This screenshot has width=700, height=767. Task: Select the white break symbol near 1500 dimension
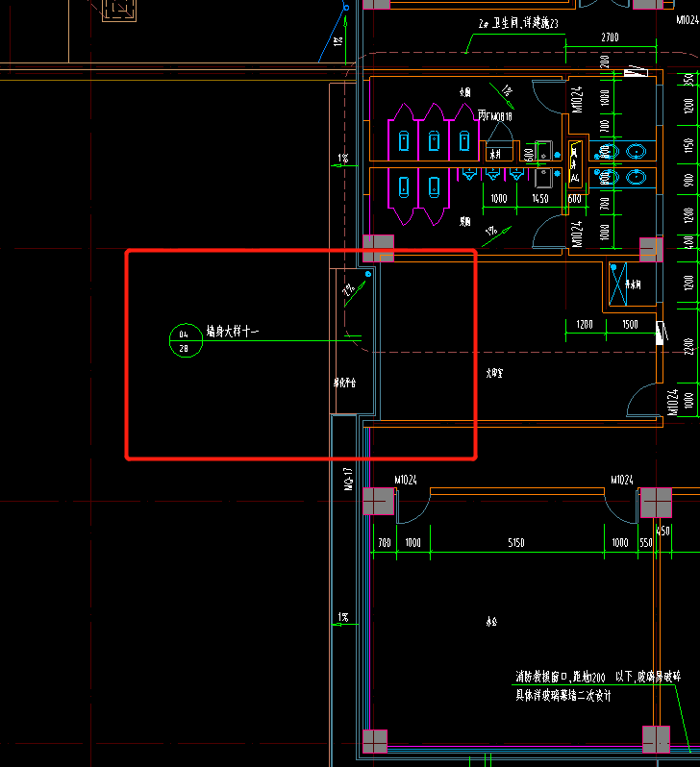661,333
